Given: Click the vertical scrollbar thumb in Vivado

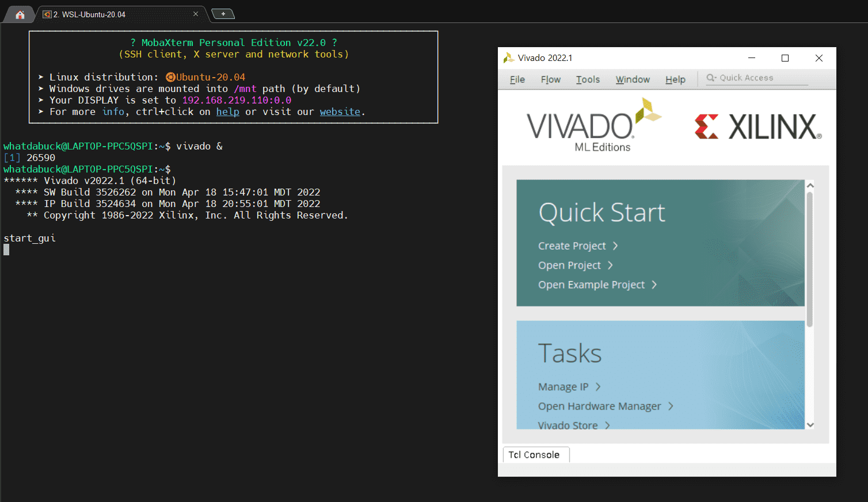Looking at the screenshot, I should point(810,259).
